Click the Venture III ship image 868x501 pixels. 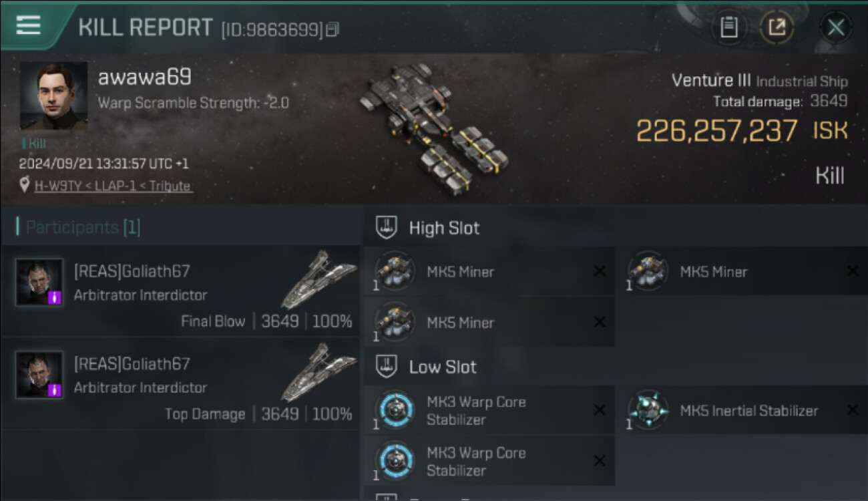click(433, 128)
